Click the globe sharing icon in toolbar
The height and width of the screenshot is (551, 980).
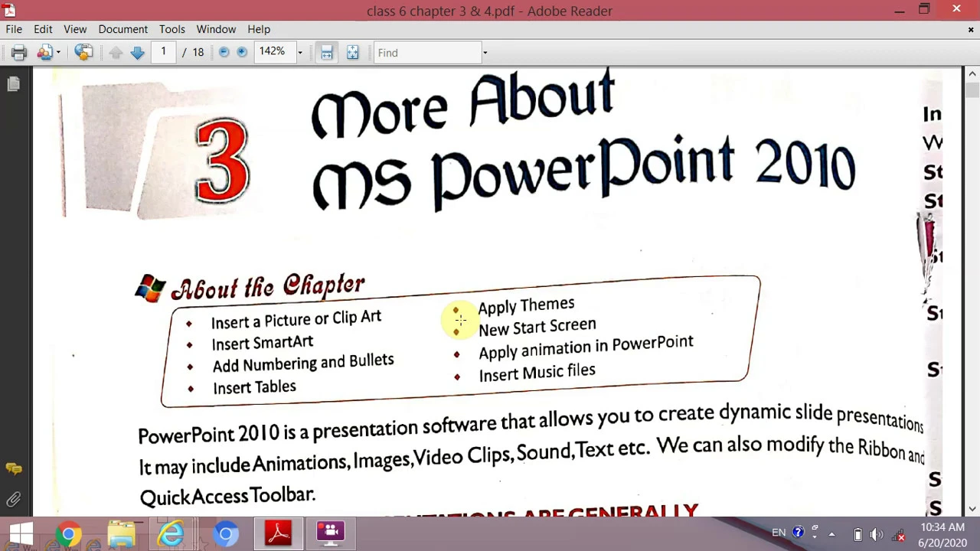click(83, 52)
